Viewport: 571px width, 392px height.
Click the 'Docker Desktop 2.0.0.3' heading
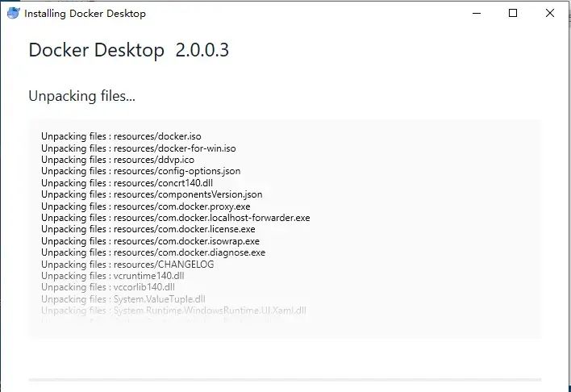(x=128, y=50)
